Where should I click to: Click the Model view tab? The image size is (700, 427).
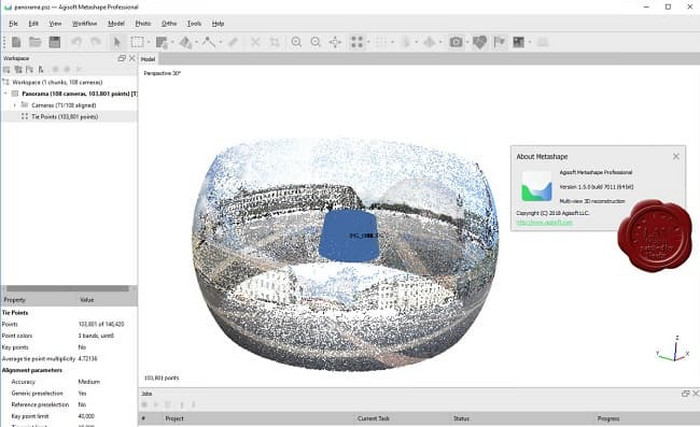146,59
